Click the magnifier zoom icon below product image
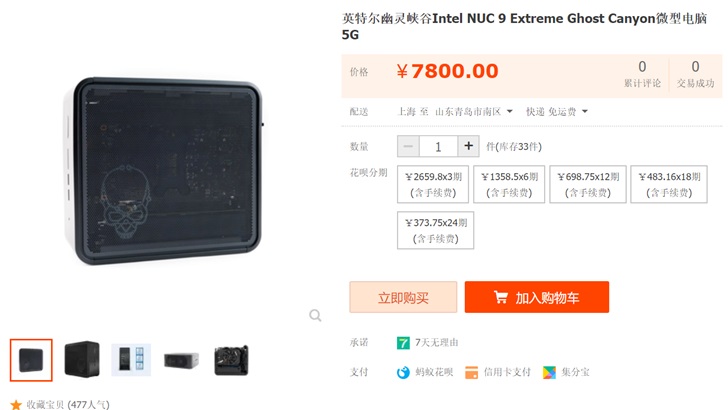The width and height of the screenshot is (728, 410). (315, 316)
